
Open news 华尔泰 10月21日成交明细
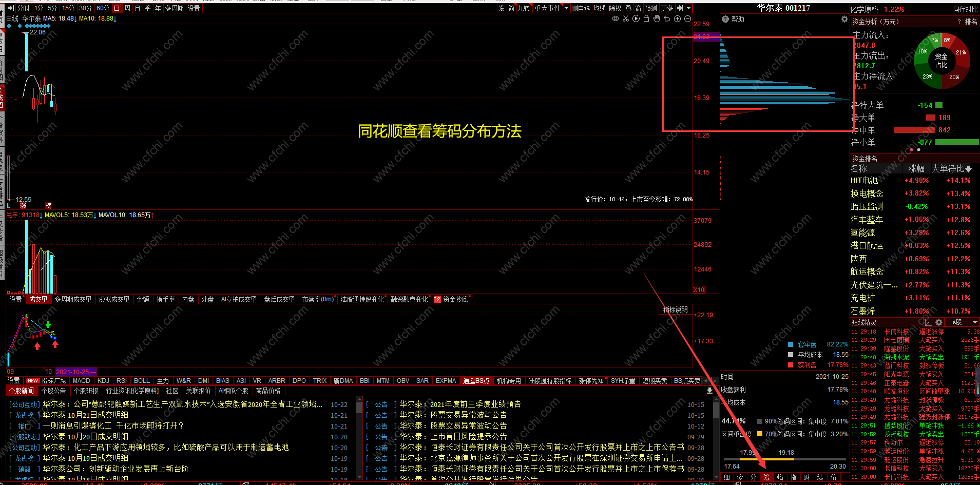tap(86, 415)
